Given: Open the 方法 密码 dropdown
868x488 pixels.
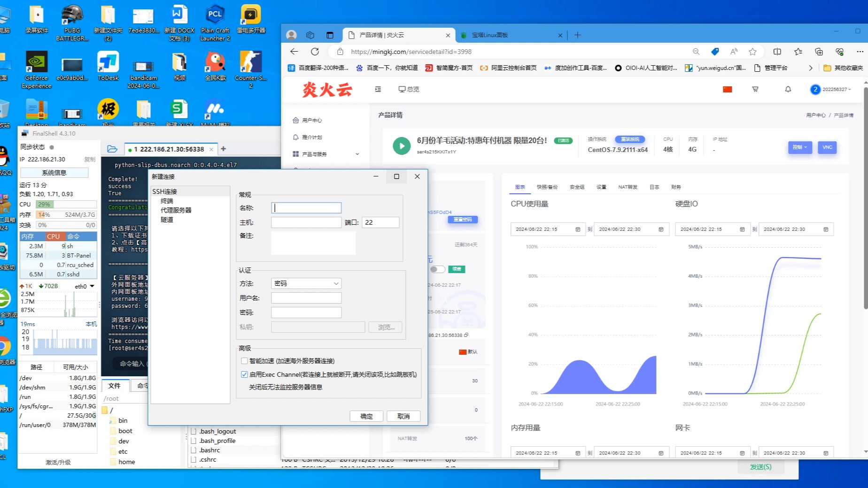Looking at the screenshot, I should coord(306,283).
